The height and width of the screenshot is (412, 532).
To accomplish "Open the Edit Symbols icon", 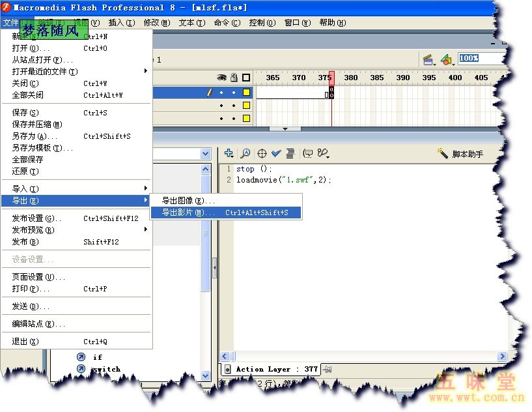I will (447, 59).
